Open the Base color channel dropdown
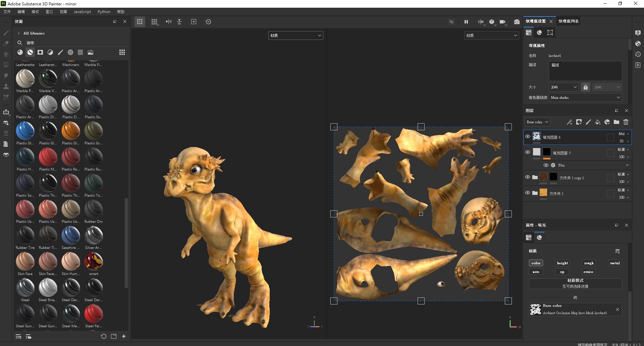The height and width of the screenshot is (346, 644). click(537, 122)
